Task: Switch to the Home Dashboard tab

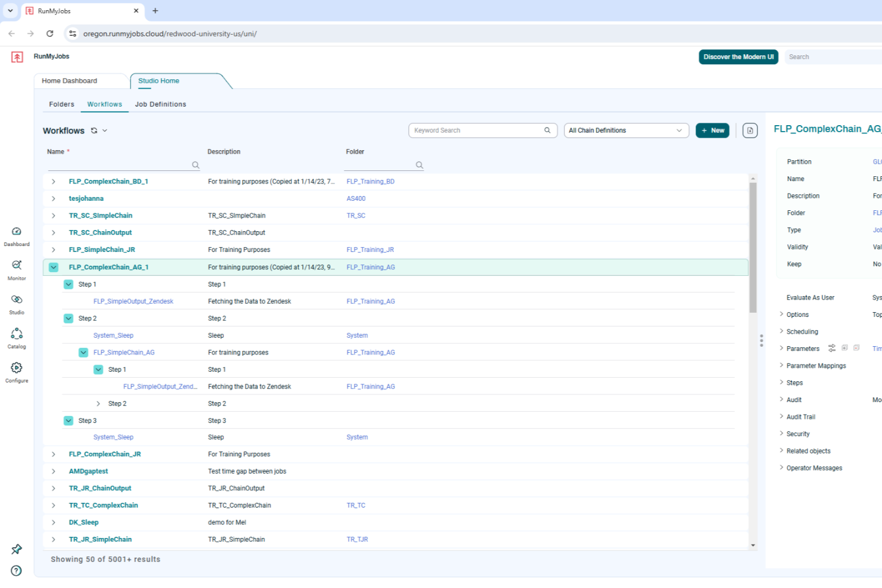Action: (x=69, y=80)
